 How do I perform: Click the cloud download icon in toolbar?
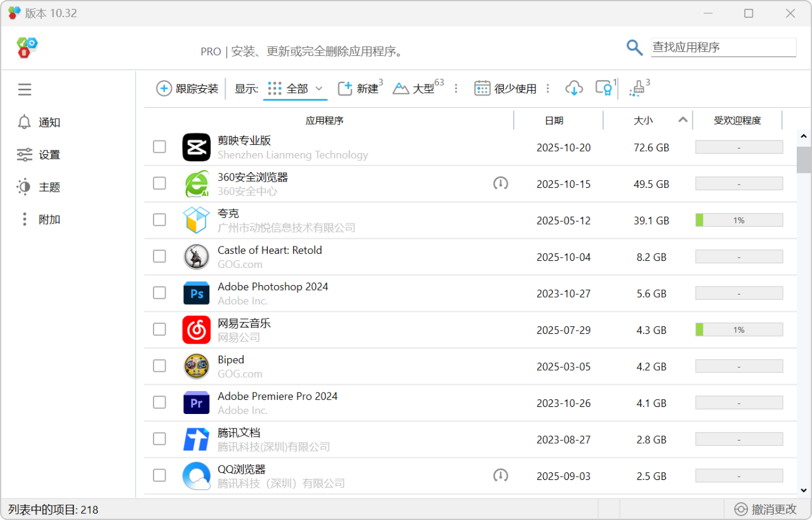(573, 88)
